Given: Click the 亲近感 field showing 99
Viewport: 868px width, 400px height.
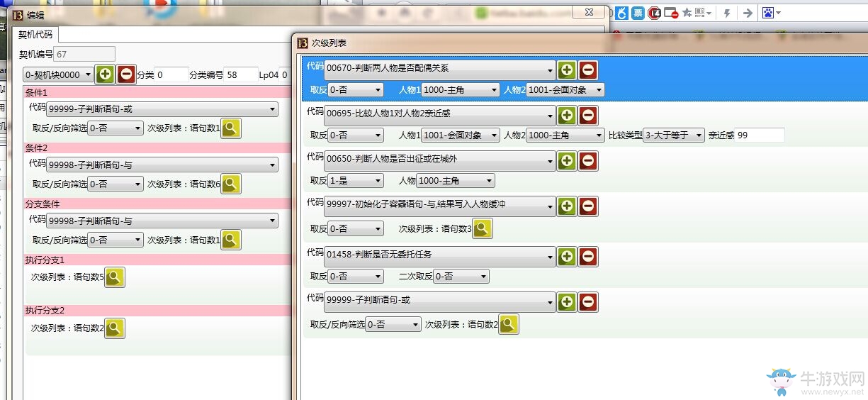Looking at the screenshot, I should click(760, 135).
